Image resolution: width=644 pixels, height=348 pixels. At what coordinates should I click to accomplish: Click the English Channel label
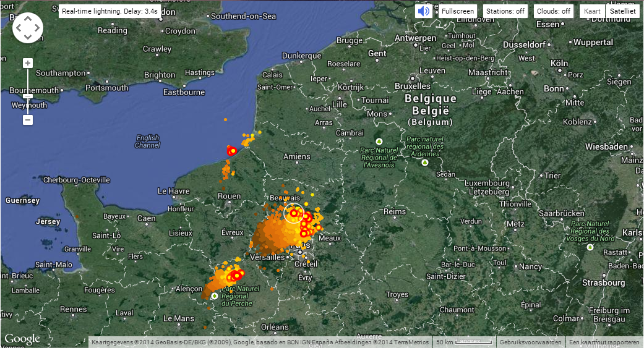[x=147, y=141]
